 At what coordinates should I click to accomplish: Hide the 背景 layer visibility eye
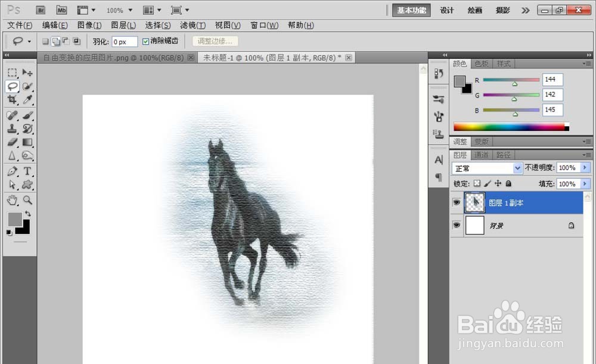(x=457, y=225)
